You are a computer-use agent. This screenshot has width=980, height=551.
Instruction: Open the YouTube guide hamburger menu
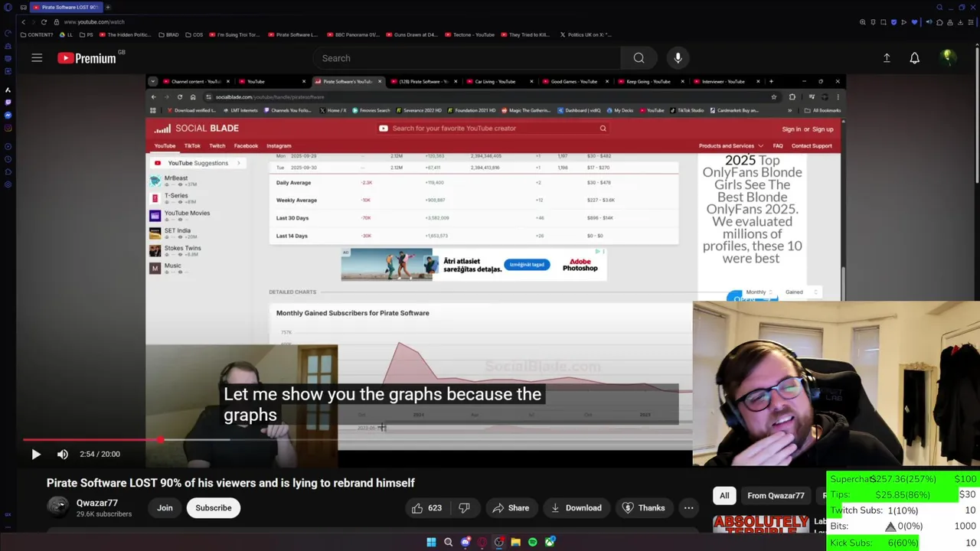(37, 58)
